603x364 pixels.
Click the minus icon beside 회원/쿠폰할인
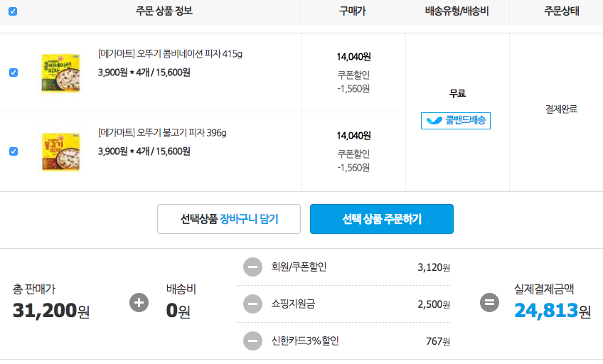tap(252, 267)
